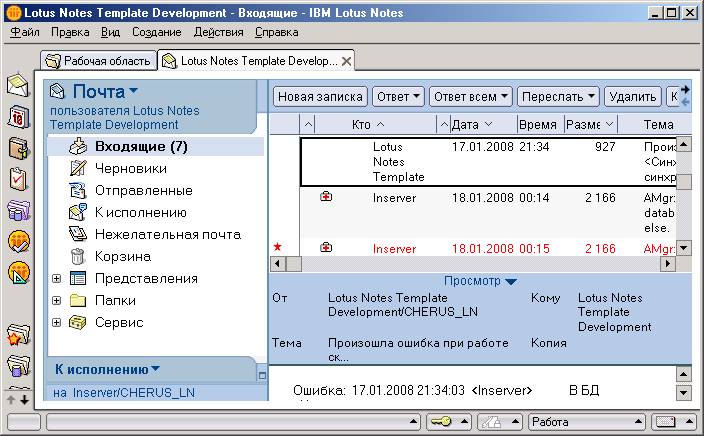The image size is (704, 436).
Task: Click the Удалить button
Action: (633, 97)
